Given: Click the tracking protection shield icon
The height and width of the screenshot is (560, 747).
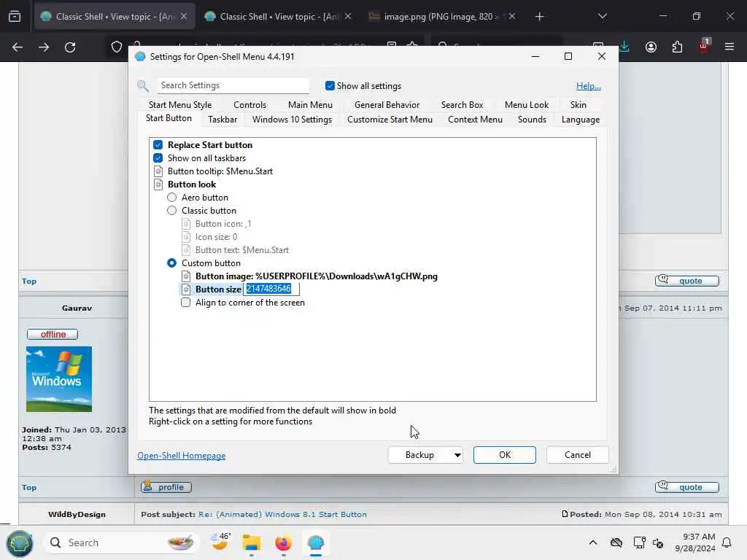Looking at the screenshot, I should 116,47.
